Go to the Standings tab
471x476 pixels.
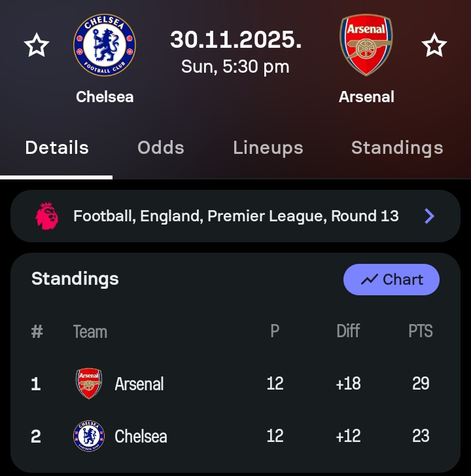coord(397,148)
